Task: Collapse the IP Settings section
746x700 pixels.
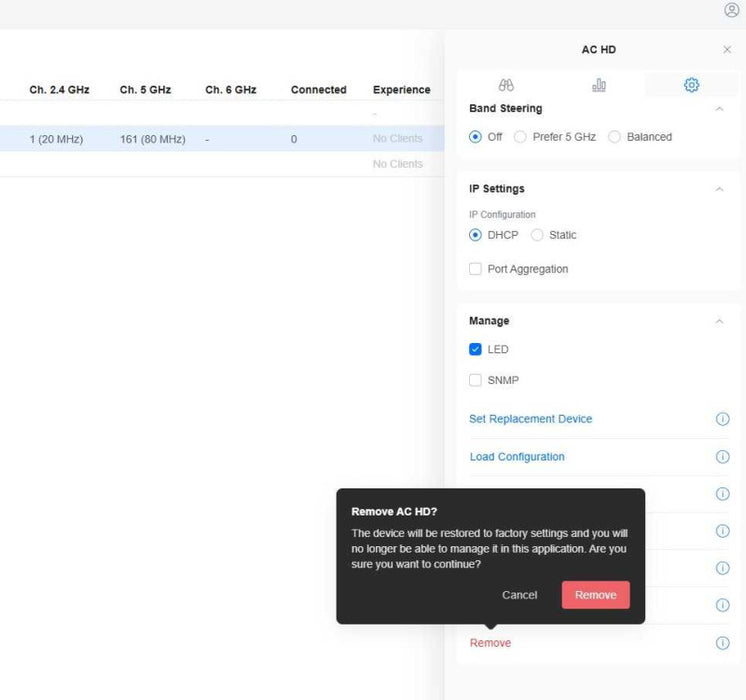Action: pyautogui.click(x=719, y=189)
